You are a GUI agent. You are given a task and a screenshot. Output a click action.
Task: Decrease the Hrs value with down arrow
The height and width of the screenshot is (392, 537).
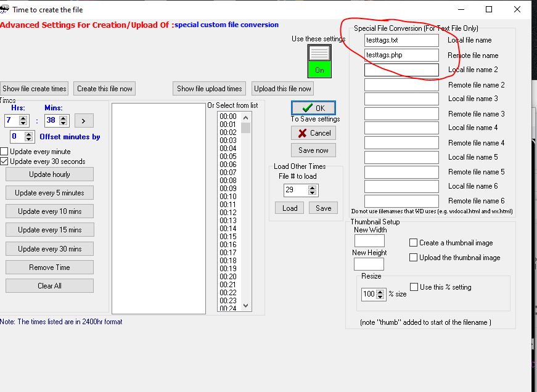click(23, 123)
